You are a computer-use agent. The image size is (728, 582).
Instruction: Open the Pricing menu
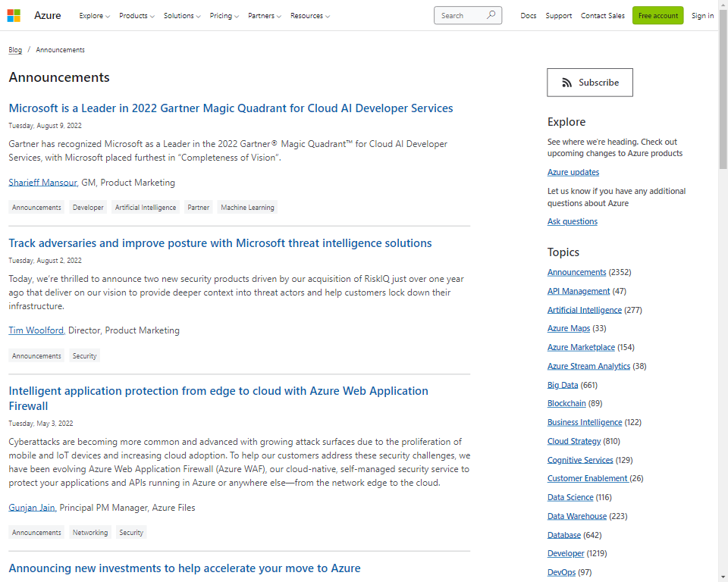[224, 16]
